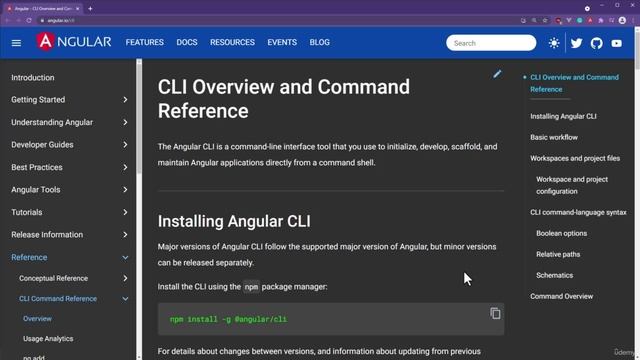Jump to Schematics section

(554, 276)
